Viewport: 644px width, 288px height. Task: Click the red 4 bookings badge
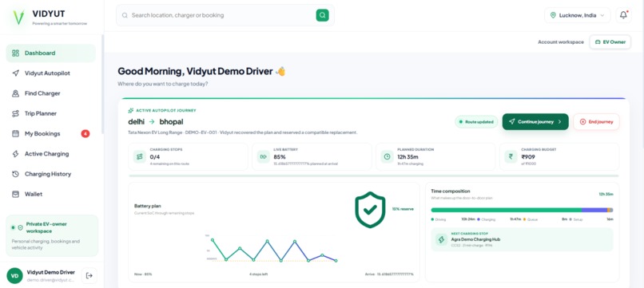pyautogui.click(x=85, y=133)
